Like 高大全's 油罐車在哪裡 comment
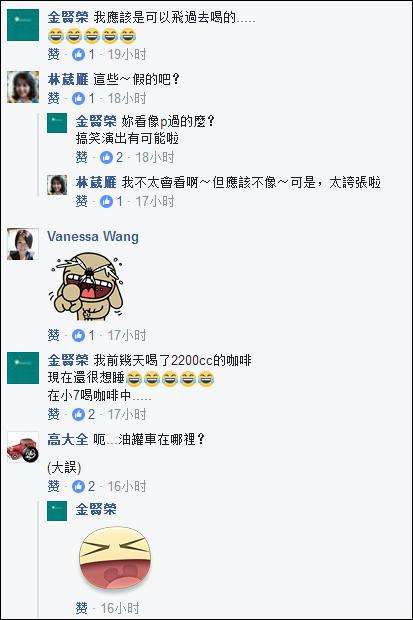This screenshot has height=620, width=413. 53,486
